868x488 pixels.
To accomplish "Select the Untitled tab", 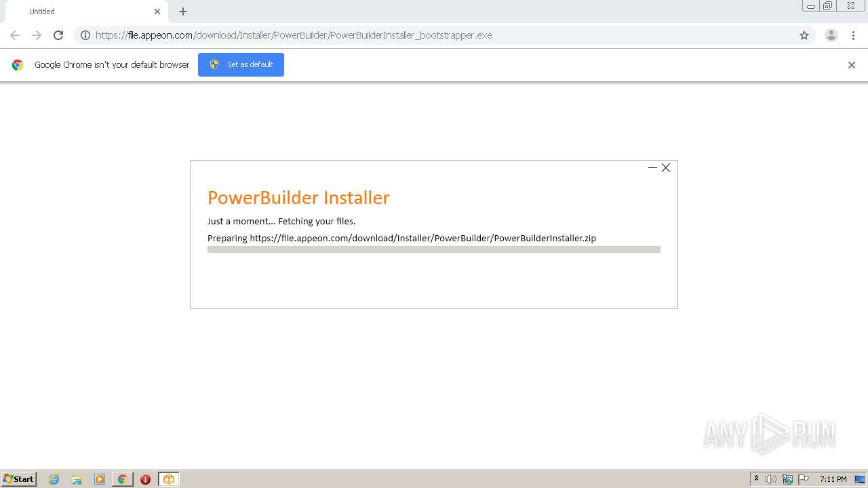I will click(87, 12).
